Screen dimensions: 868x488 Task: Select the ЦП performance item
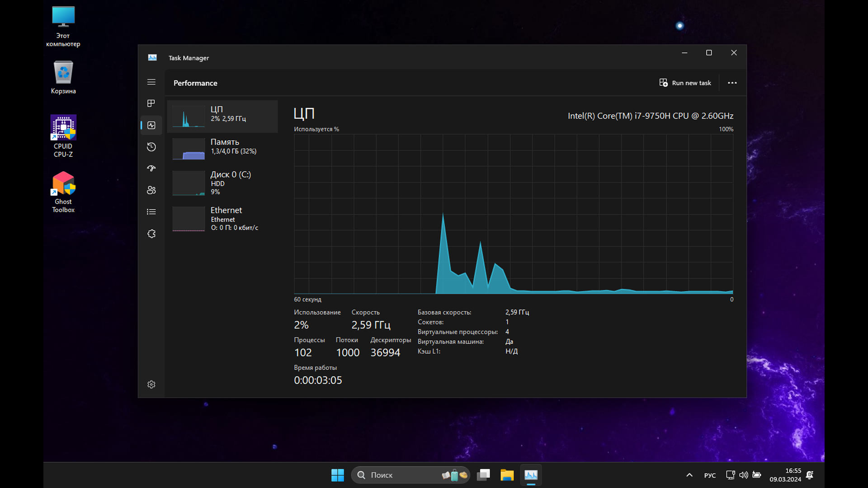click(x=222, y=117)
